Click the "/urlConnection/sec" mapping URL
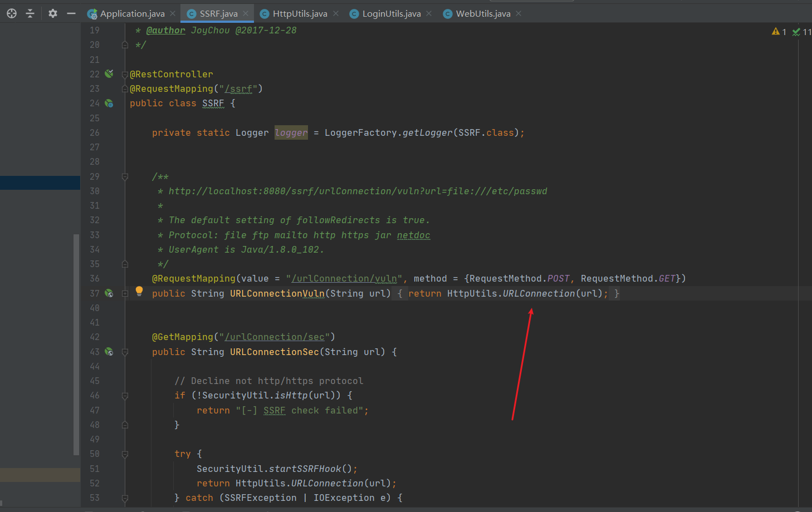This screenshot has width=812, height=512. [x=275, y=337]
